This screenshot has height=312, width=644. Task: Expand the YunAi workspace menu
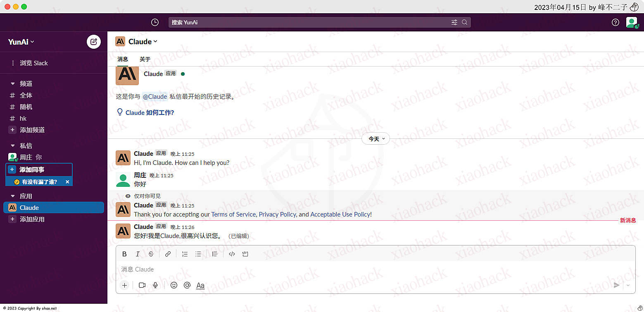[x=21, y=42]
